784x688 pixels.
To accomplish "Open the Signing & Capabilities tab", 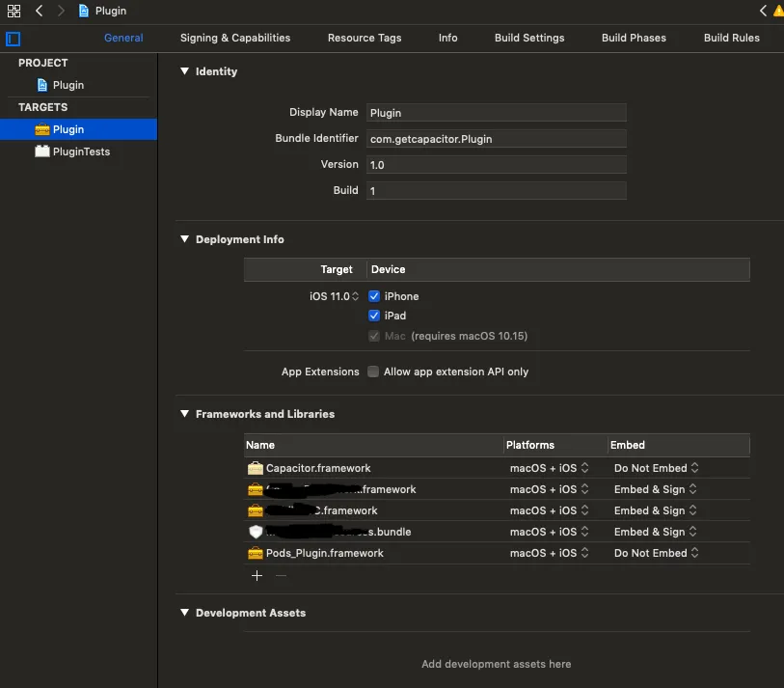I will coord(235,38).
